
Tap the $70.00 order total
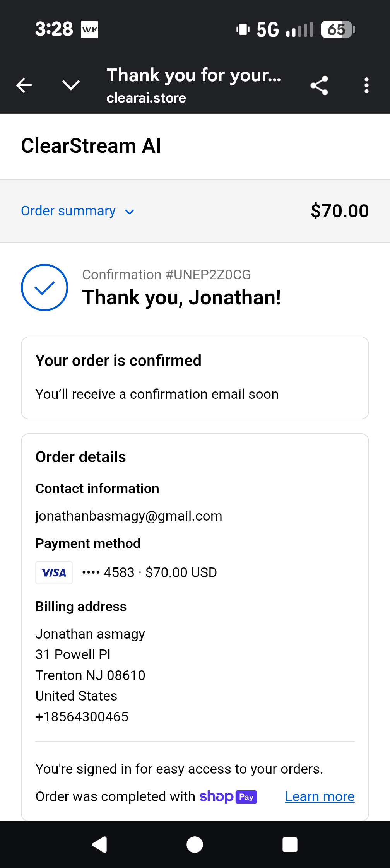tap(339, 211)
